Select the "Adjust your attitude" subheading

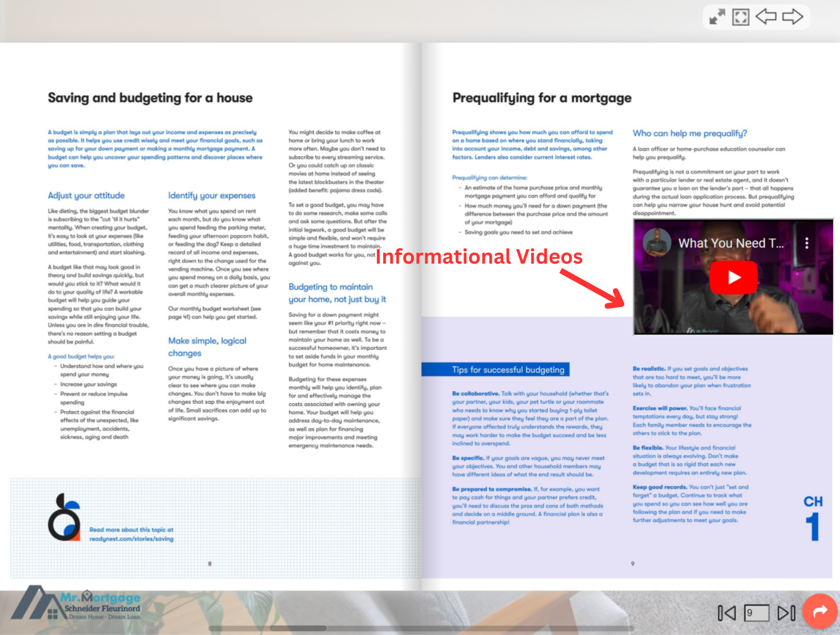tap(86, 196)
